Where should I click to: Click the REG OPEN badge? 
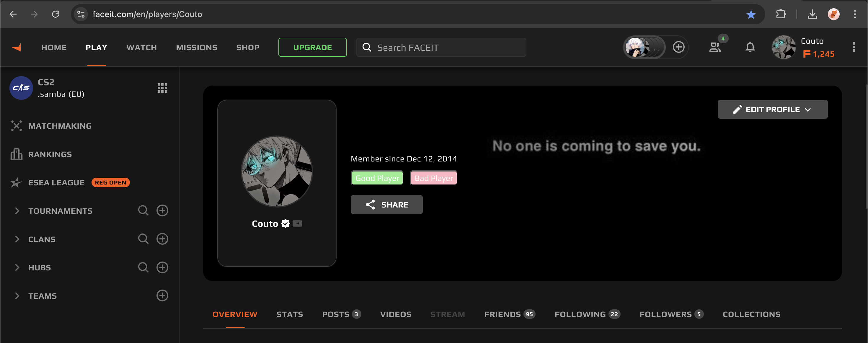coord(110,182)
